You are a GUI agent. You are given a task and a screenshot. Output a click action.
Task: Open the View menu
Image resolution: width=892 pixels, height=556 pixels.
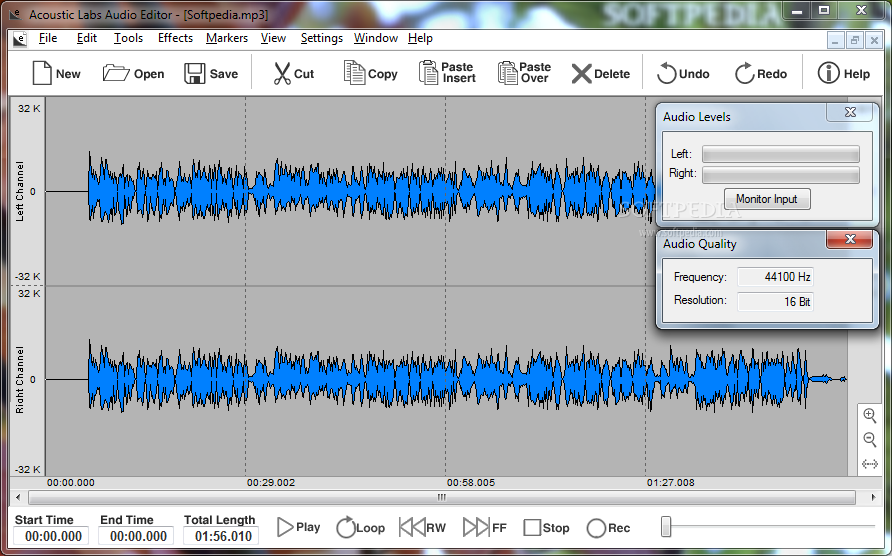pos(273,38)
